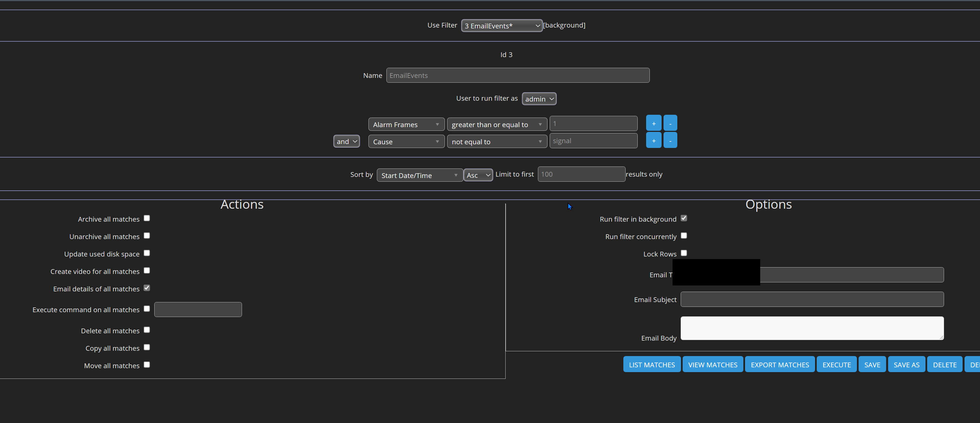
Task: Open the Asc sort order dropdown
Action: [x=478, y=175]
